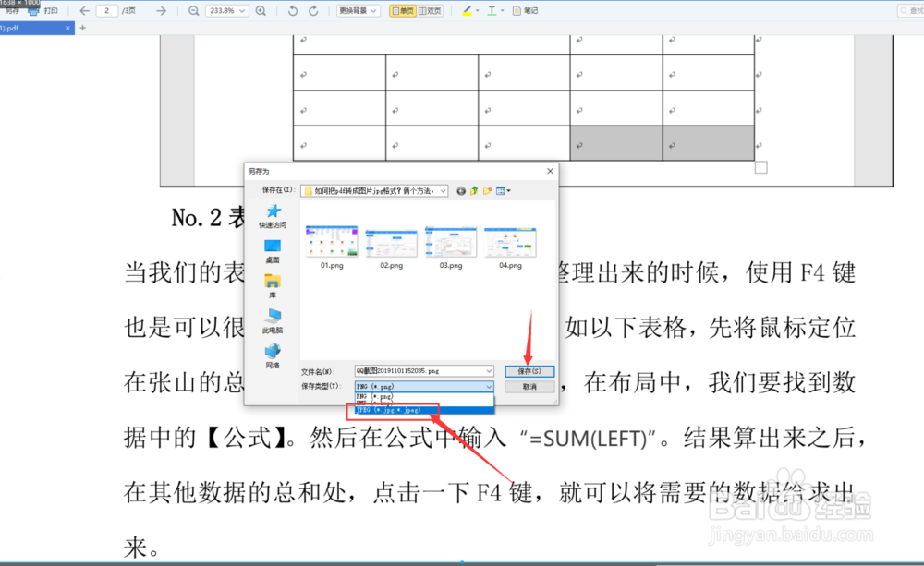The width and height of the screenshot is (924, 566).
Task: Rotate page clockwise
Action: (313, 10)
